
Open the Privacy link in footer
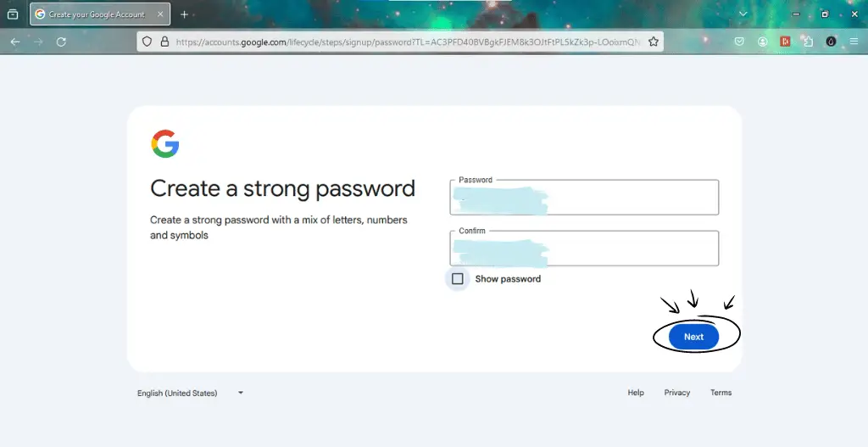coord(676,393)
